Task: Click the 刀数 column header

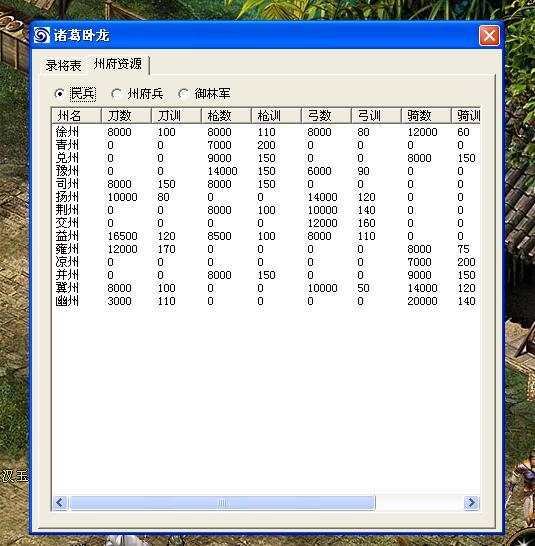Action: (126, 116)
